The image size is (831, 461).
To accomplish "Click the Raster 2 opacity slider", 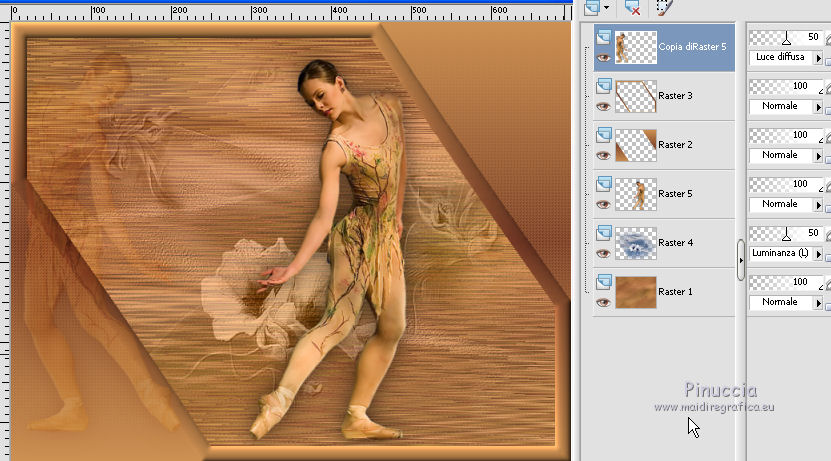I will (x=786, y=136).
